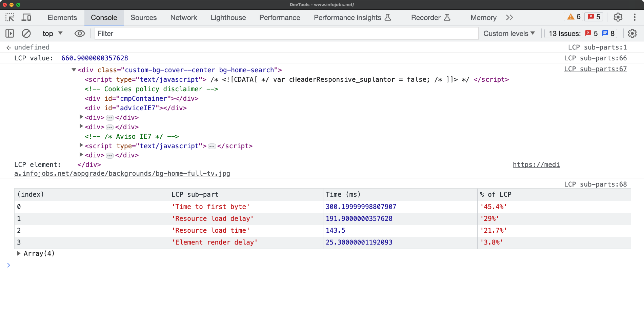Viewport: 644px width, 328px height.
Task: Switch to the Network tab
Action: [x=184, y=17]
